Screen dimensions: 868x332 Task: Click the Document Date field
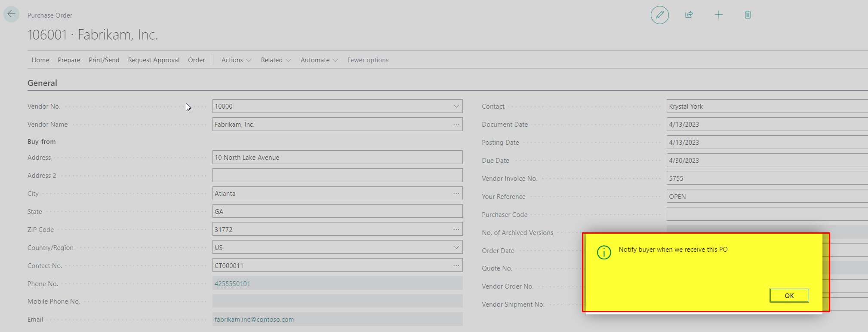click(767, 124)
